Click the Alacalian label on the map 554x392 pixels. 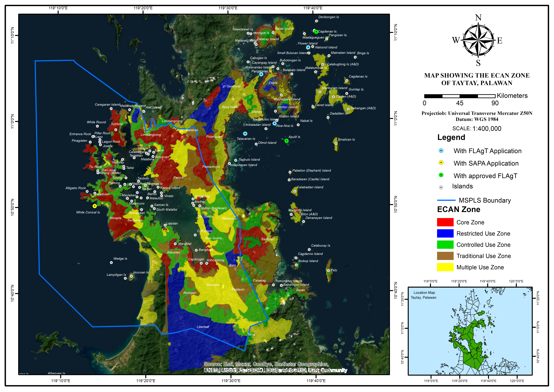pos(174,252)
